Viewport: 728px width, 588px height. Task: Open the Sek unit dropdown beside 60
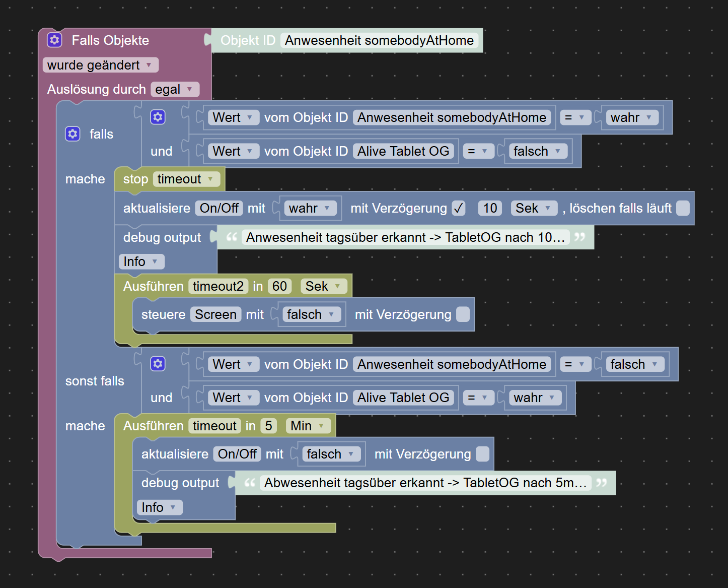324,286
